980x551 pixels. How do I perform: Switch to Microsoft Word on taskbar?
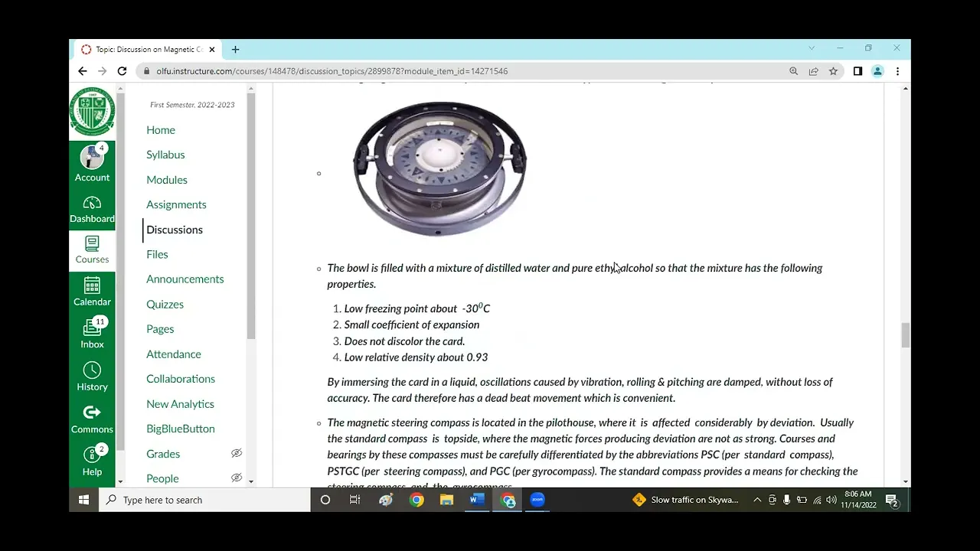point(477,500)
